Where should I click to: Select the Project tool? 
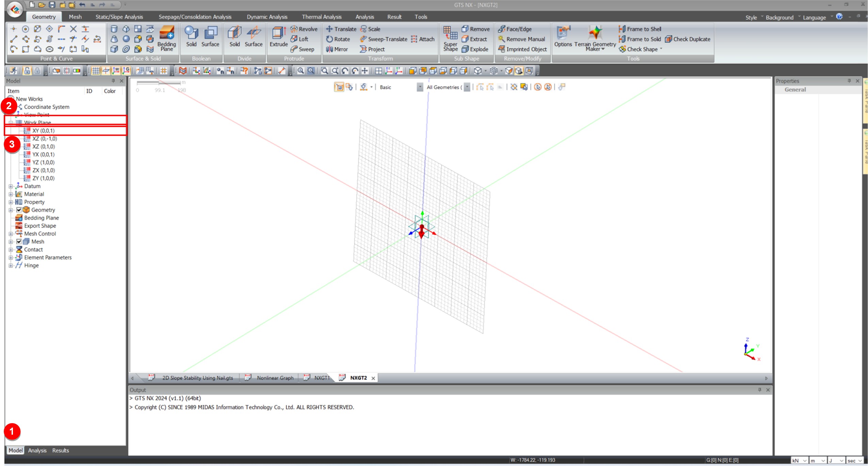click(x=372, y=49)
